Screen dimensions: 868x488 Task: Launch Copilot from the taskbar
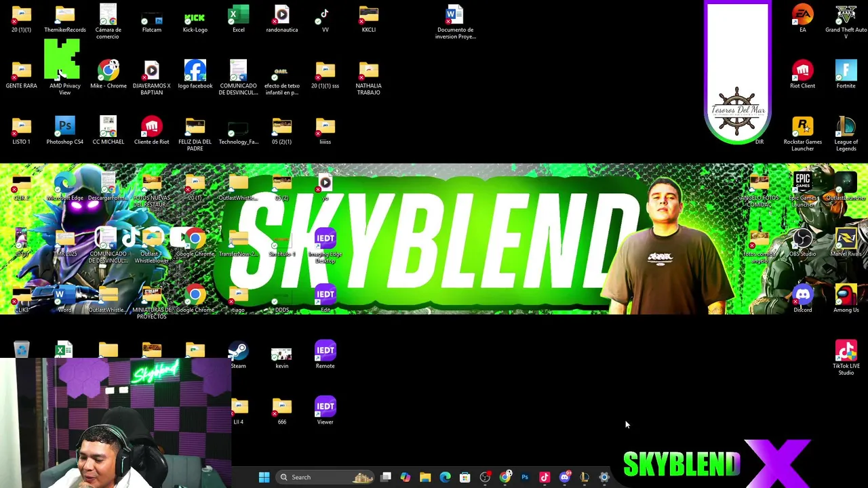pos(406,477)
